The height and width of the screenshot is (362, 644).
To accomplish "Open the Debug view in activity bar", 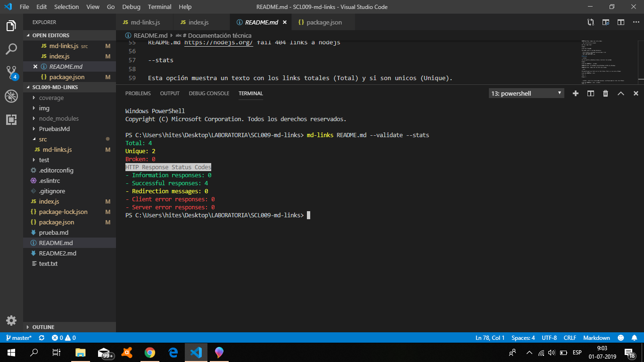I will (11, 96).
